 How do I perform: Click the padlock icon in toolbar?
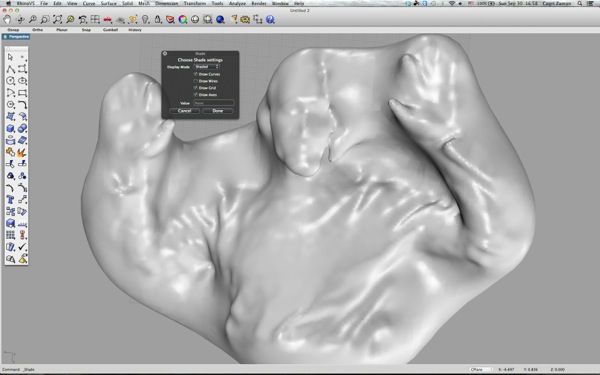click(x=158, y=20)
